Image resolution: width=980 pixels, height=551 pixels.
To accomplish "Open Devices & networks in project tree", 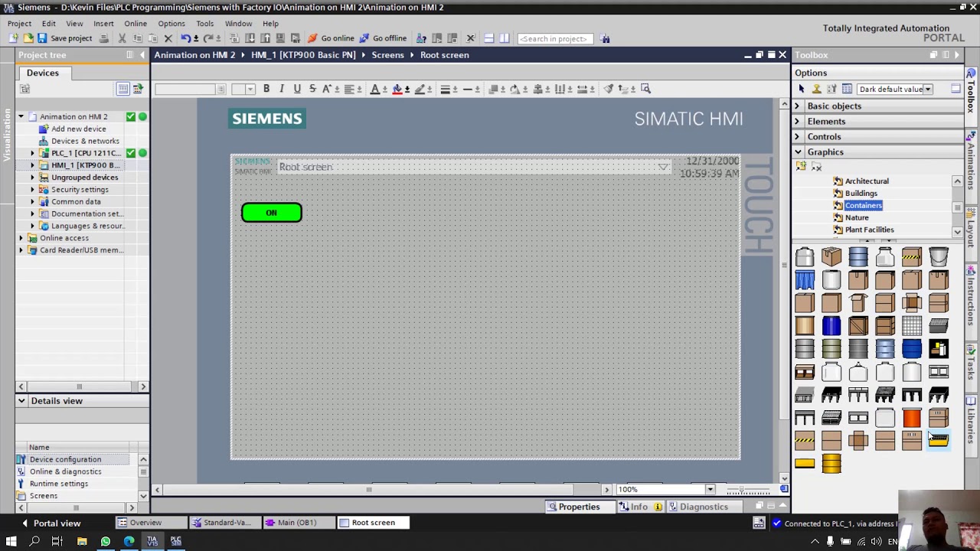I will (x=85, y=142).
